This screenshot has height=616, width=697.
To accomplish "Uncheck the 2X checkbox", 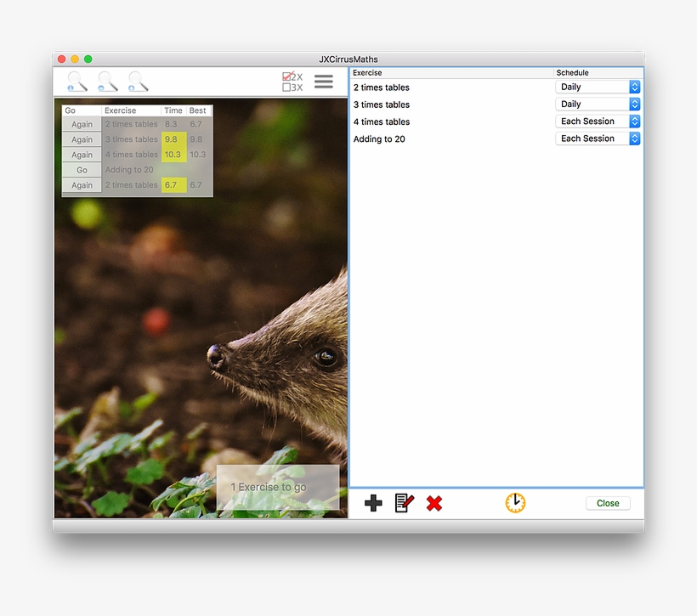I will (287, 76).
